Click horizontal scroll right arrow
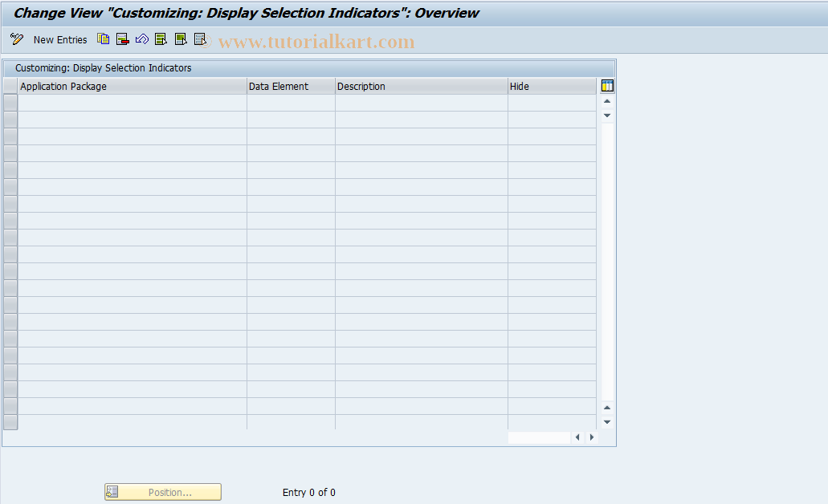This screenshot has width=828, height=504. click(591, 437)
